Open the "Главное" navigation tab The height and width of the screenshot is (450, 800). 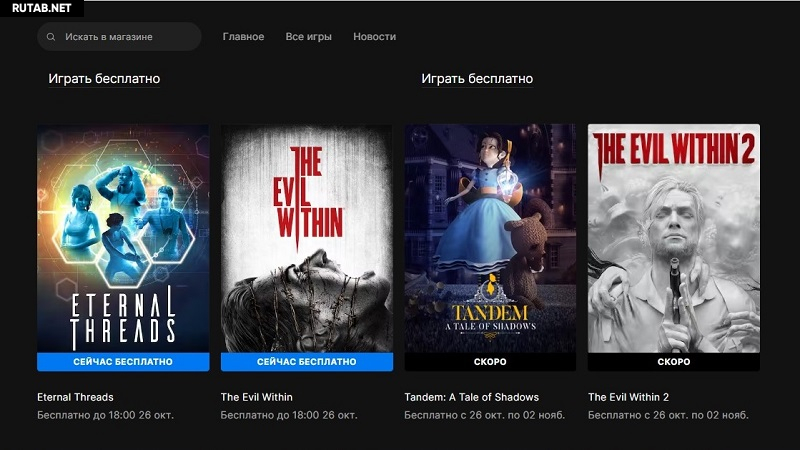pyautogui.click(x=243, y=37)
